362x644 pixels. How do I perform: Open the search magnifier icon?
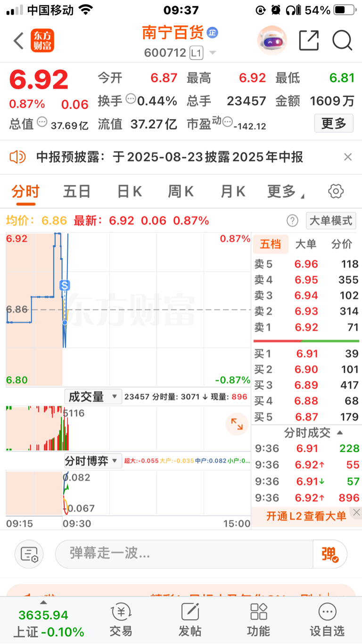click(342, 41)
